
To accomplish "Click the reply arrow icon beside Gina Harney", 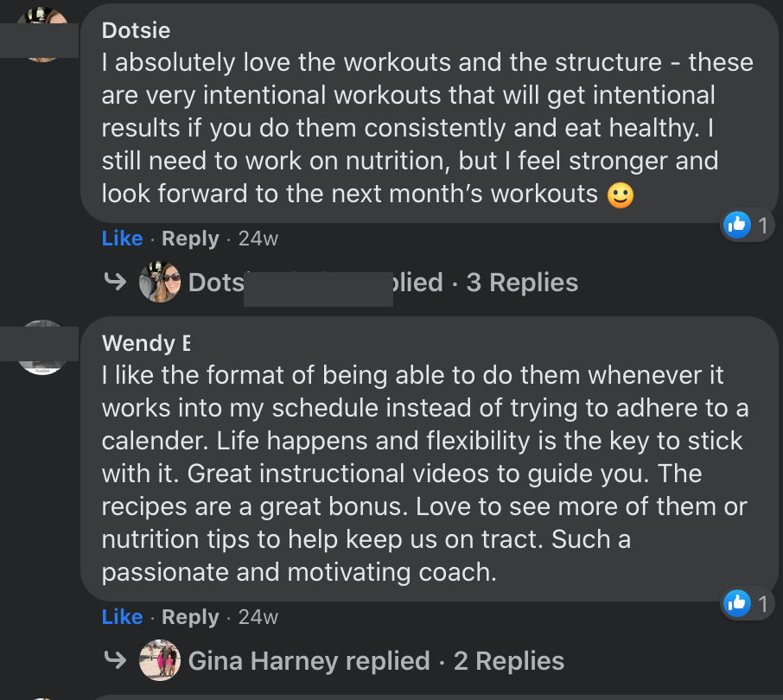I will [115, 660].
